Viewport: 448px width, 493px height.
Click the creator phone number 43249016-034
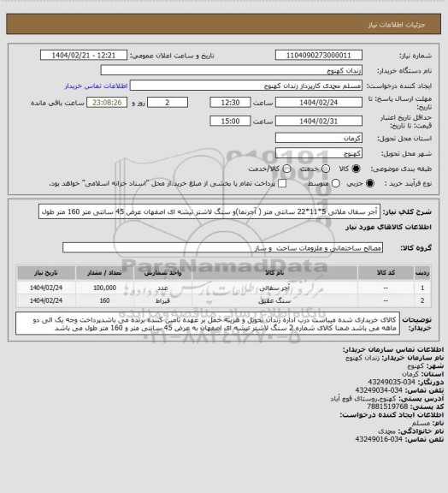(379, 439)
